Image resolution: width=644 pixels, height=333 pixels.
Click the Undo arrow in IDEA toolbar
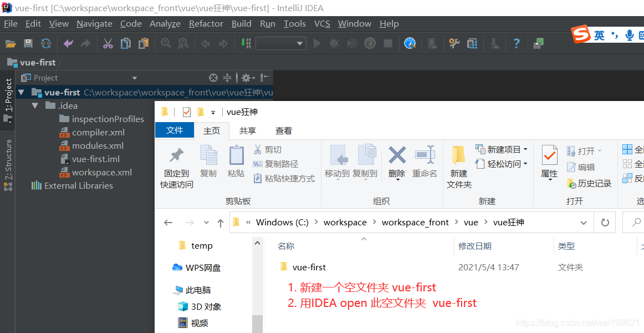[69, 43]
